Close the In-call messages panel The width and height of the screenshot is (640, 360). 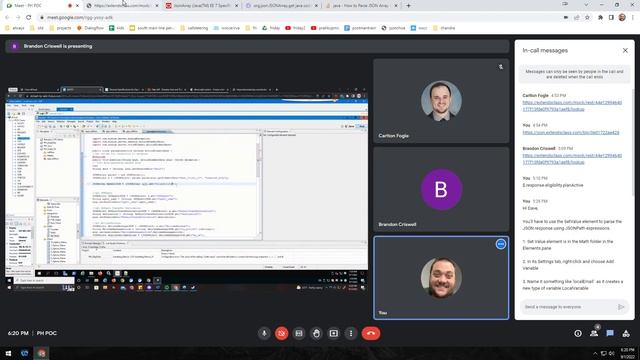625,50
